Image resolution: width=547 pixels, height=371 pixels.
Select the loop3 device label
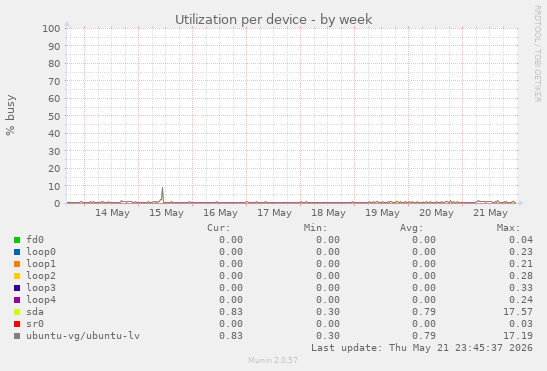[x=41, y=288]
